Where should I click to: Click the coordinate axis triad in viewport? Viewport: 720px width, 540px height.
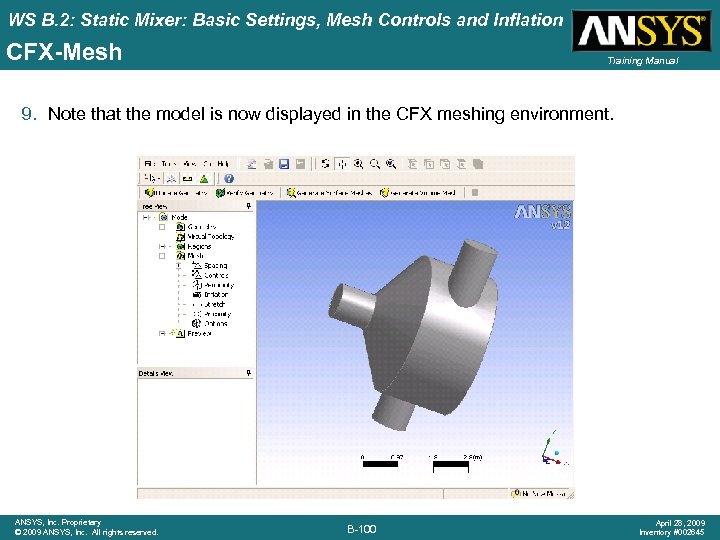click(555, 449)
